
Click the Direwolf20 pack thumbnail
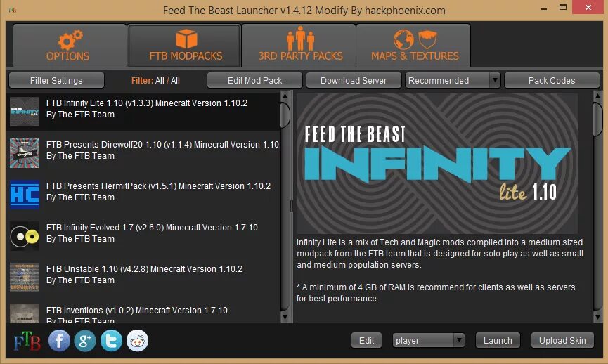pyautogui.click(x=25, y=153)
